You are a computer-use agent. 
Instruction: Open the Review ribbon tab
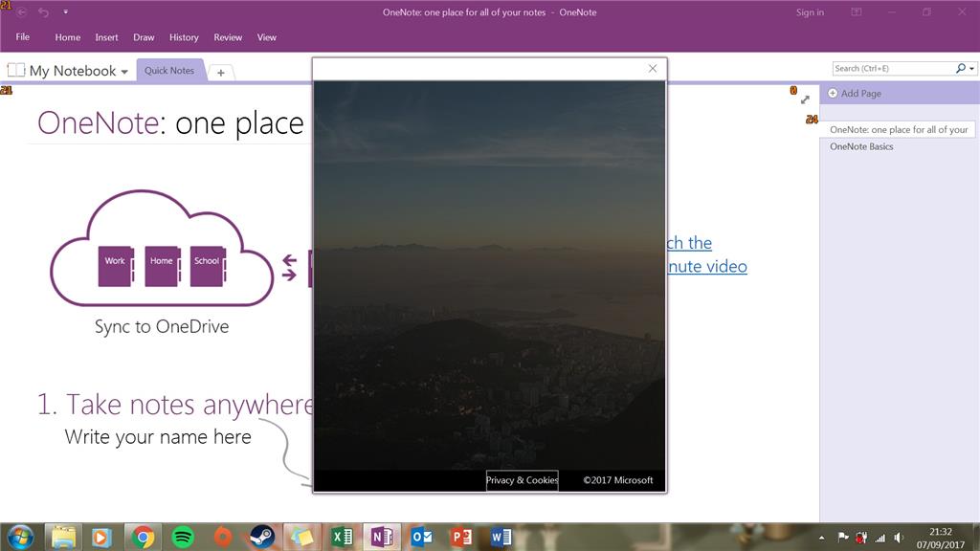click(x=228, y=37)
